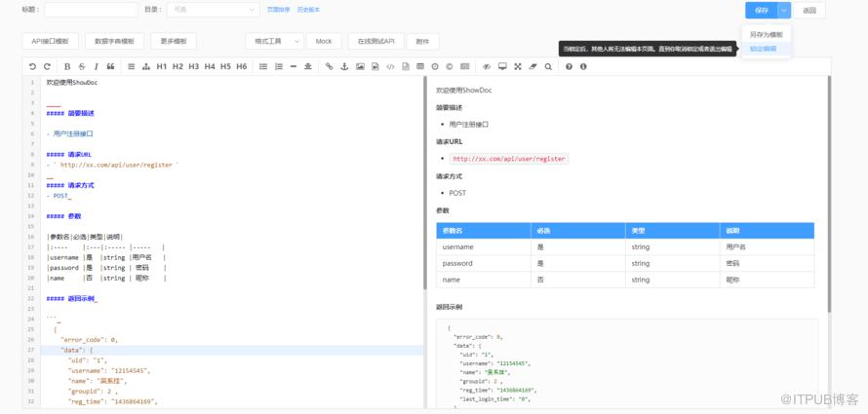Click the undo icon in the editor toolbar
This screenshot has width=868, height=414.
32,66
